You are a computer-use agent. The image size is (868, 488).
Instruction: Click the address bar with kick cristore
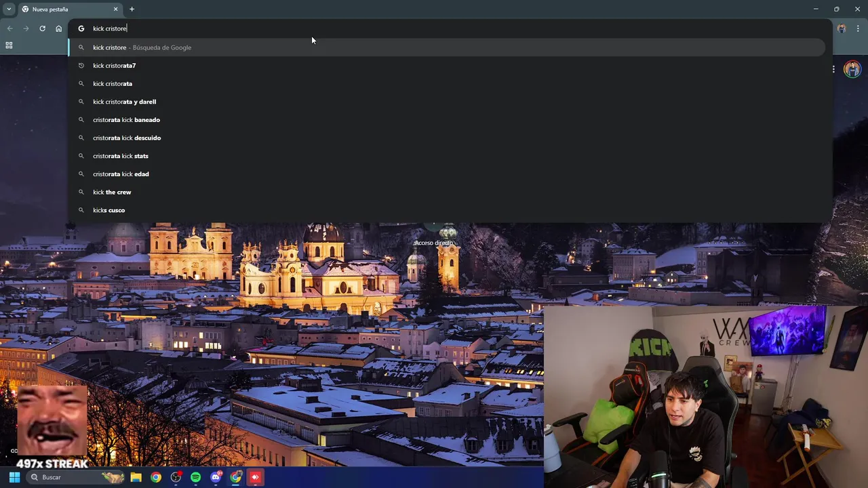coord(449,28)
